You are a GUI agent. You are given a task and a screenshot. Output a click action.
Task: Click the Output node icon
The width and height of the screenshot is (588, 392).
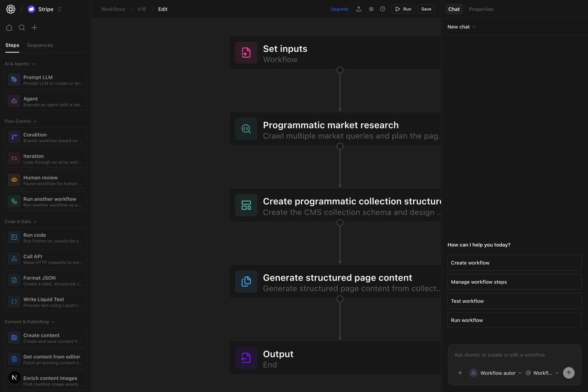(x=246, y=358)
